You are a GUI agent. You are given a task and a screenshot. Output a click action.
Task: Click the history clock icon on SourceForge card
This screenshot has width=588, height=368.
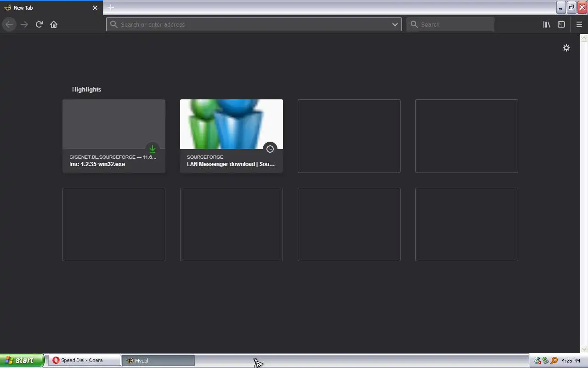coord(270,149)
